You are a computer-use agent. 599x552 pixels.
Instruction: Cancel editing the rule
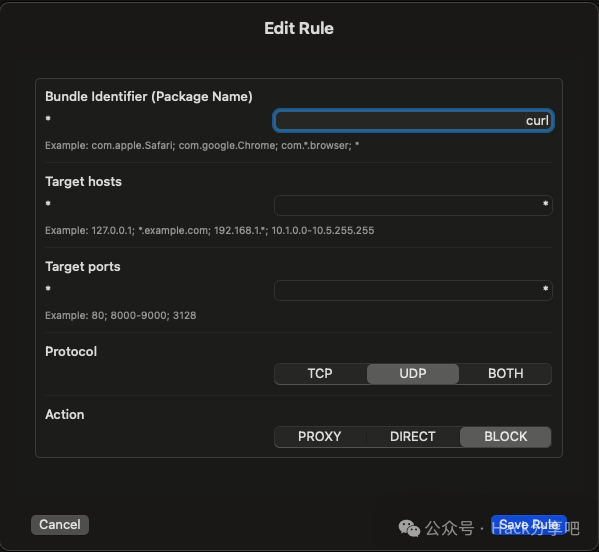[60, 524]
